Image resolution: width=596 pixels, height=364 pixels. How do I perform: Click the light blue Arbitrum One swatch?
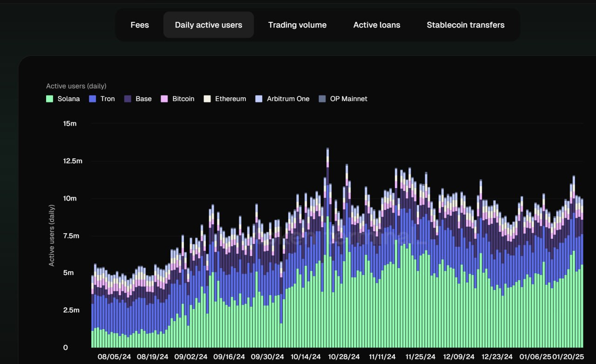click(x=259, y=99)
